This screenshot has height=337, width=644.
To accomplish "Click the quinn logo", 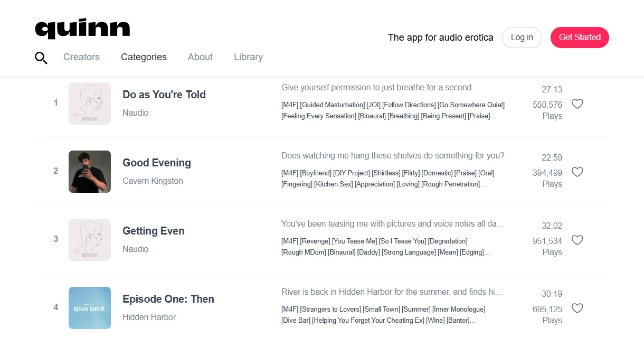I will point(82,29).
